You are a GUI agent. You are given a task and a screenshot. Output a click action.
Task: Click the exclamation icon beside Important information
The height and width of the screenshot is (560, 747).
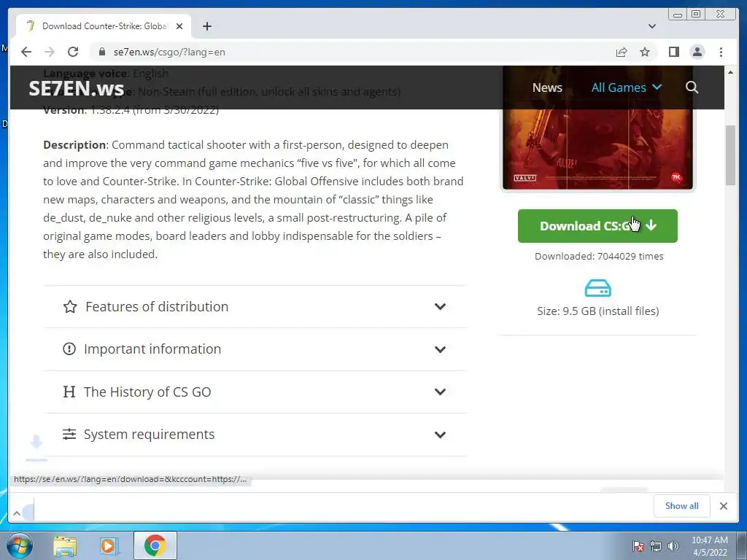pos(69,349)
